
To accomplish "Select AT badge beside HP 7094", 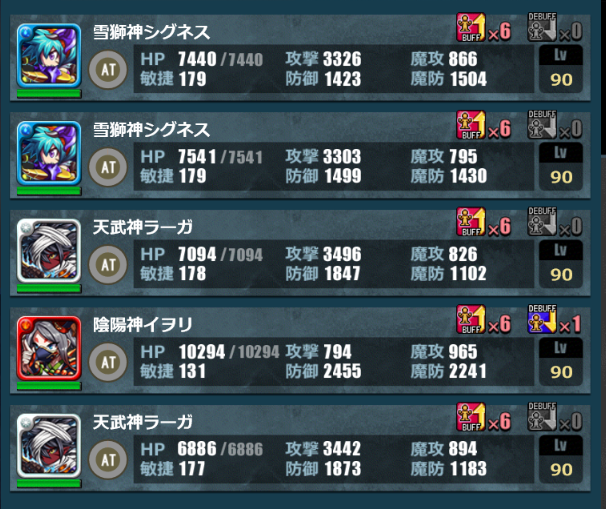I will 108,265.
